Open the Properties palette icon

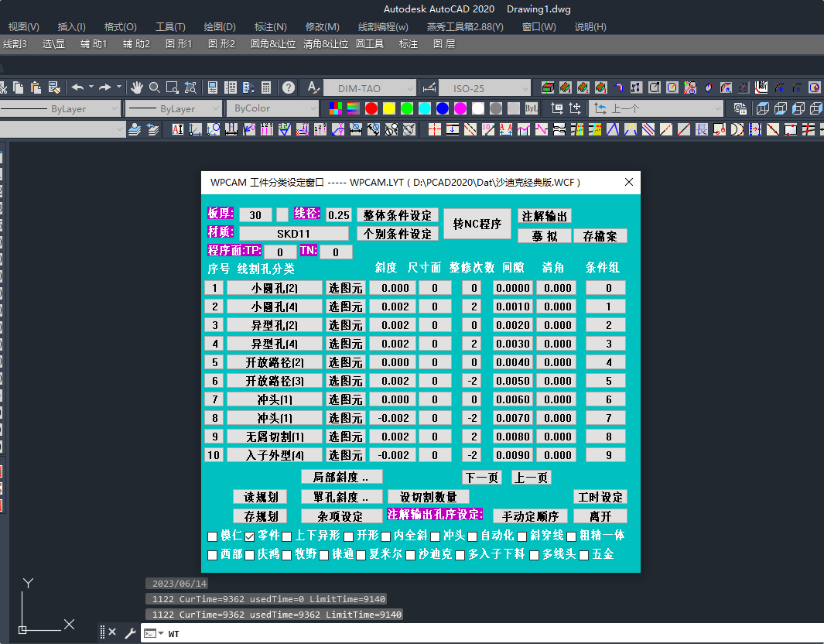point(213,87)
